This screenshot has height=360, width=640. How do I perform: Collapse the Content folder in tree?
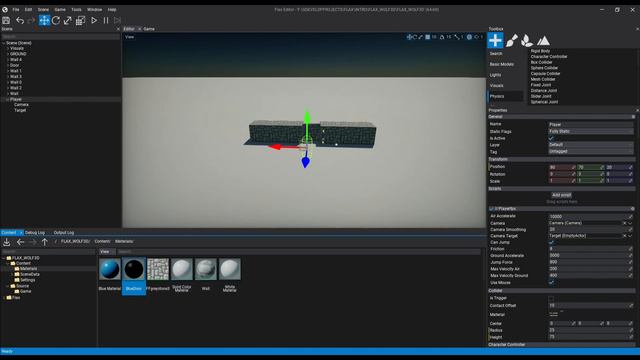click(x=8, y=264)
